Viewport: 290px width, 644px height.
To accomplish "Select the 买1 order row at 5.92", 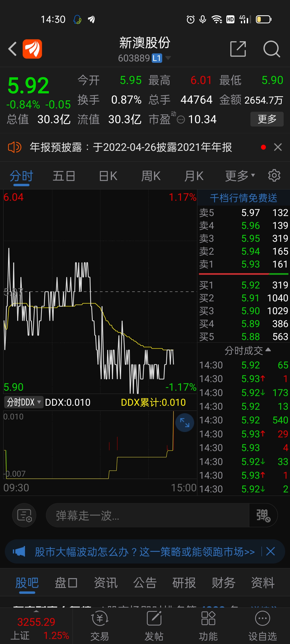I will [244, 285].
